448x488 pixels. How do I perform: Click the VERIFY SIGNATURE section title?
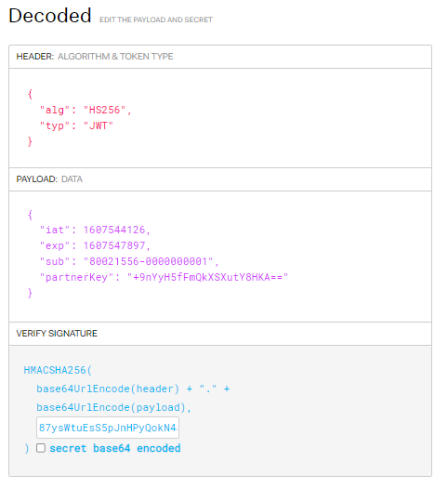pyautogui.click(x=57, y=334)
